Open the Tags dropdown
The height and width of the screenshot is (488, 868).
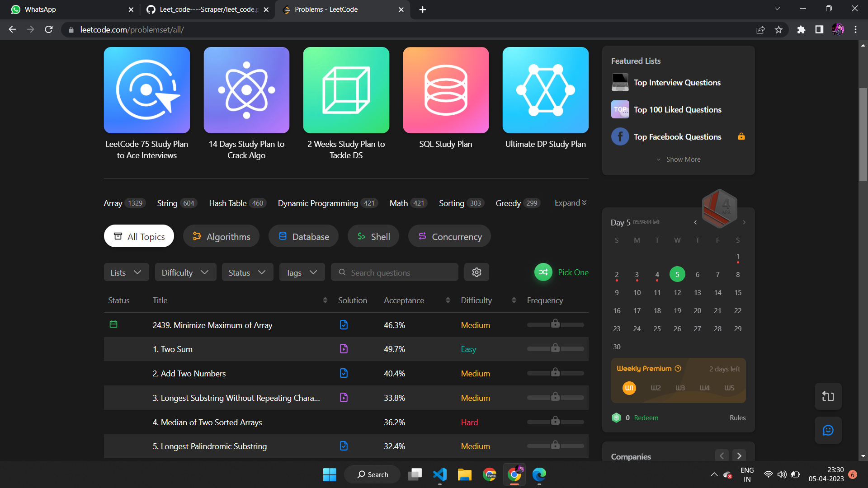(x=302, y=272)
